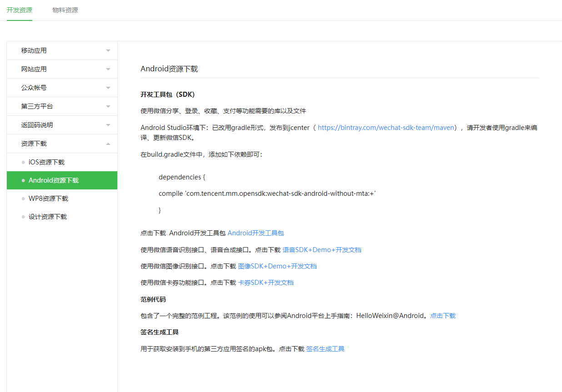
Task: Collapse arrow next to 资源下载
Action: tap(108, 144)
